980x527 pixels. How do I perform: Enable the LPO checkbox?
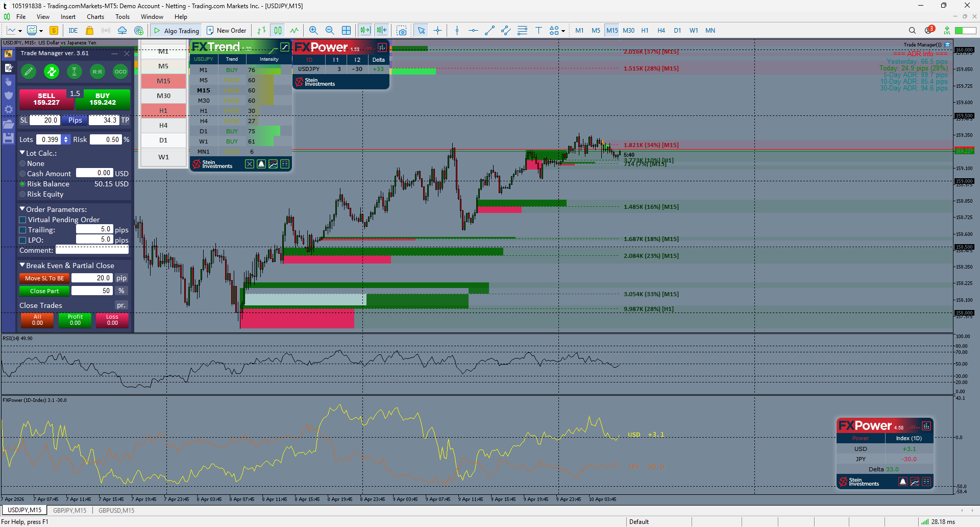(x=22, y=241)
